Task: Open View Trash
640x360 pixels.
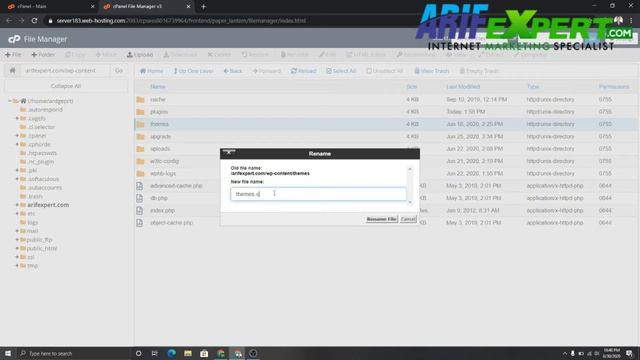Action: pos(432,71)
